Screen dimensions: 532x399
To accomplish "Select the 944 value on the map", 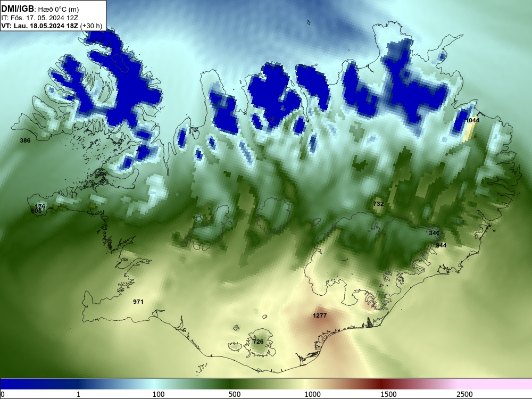I will (441, 245).
